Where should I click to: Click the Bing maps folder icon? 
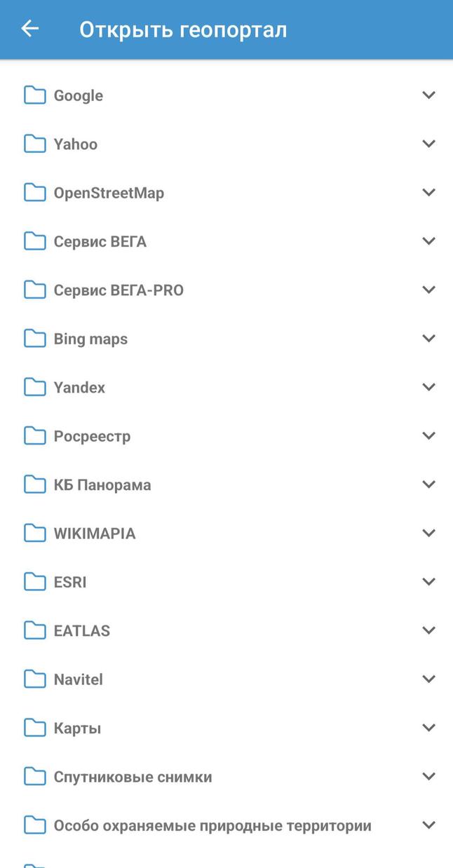(34, 338)
